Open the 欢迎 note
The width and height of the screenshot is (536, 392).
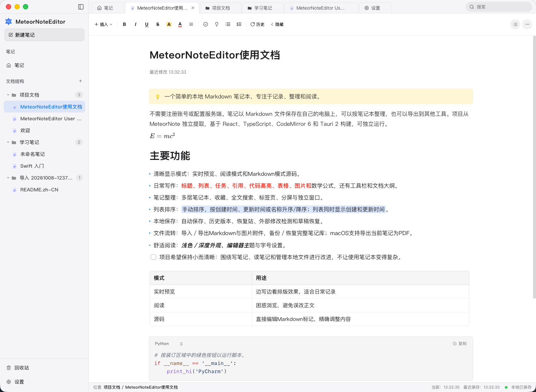44,130
